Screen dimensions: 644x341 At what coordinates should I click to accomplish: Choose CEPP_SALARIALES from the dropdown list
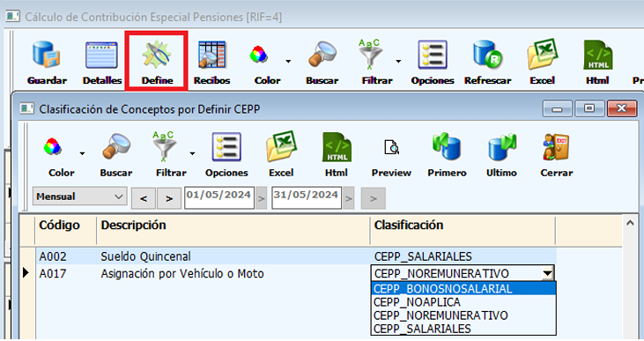(x=463, y=329)
